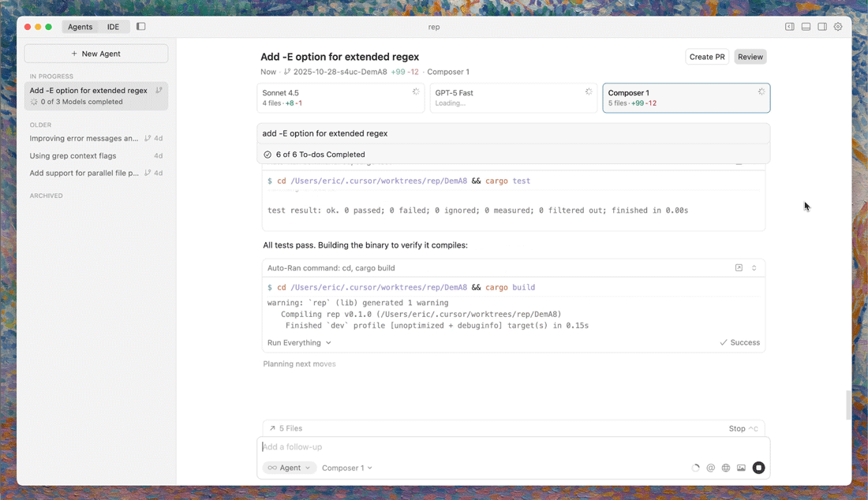This screenshot has height=500, width=868.
Task: Toggle the left sidebar panel layout icon
Action: click(789, 27)
